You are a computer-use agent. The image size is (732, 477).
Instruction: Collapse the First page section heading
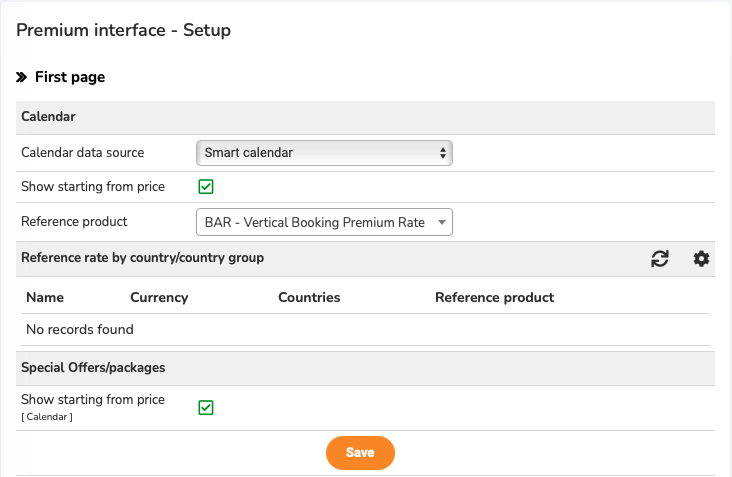pyautogui.click(x=70, y=77)
